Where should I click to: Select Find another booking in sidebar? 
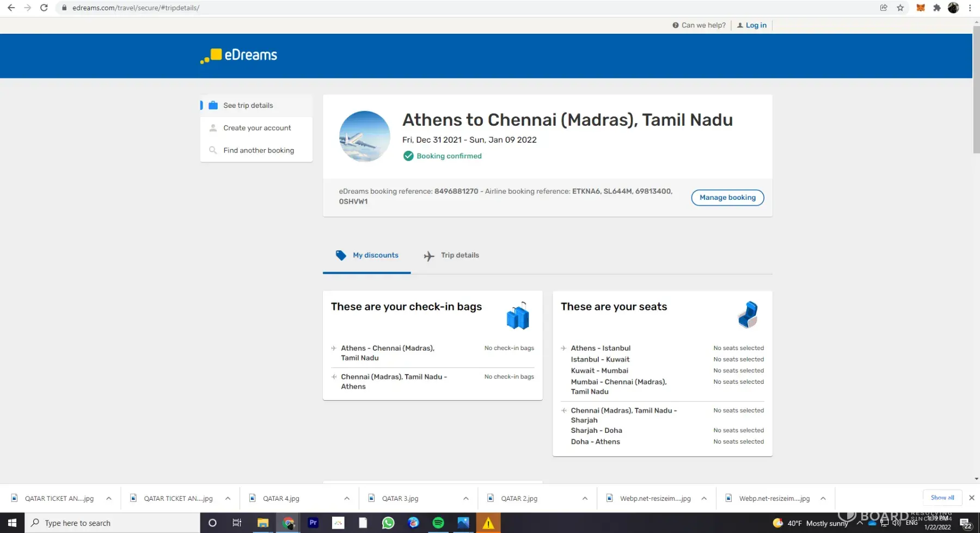click(258, 150)
